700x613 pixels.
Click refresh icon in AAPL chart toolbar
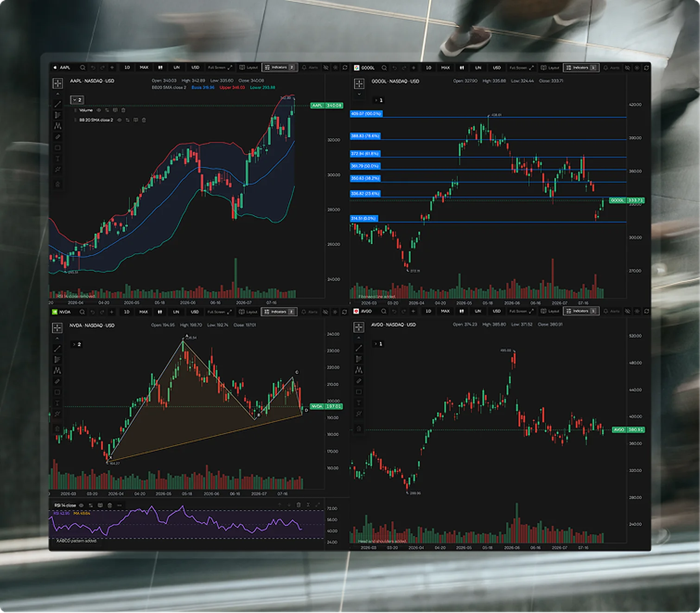click(x=345, y=67)
